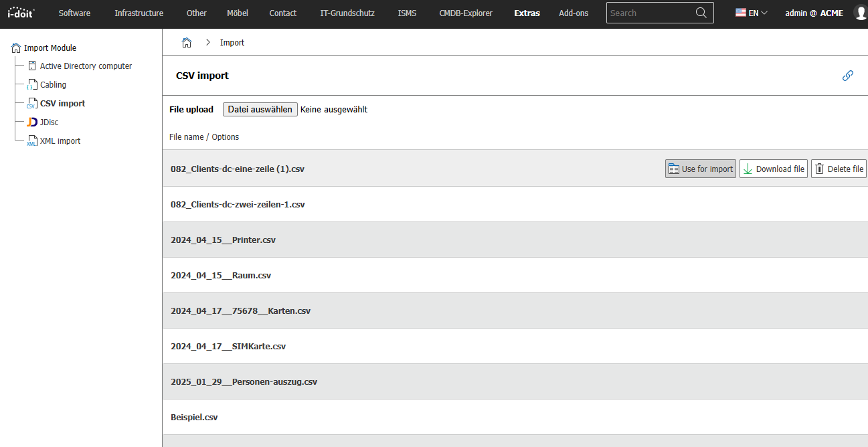The image size is (868, 447).
Task: Click the Import Module house icon
Action: (x=16, y=48)
